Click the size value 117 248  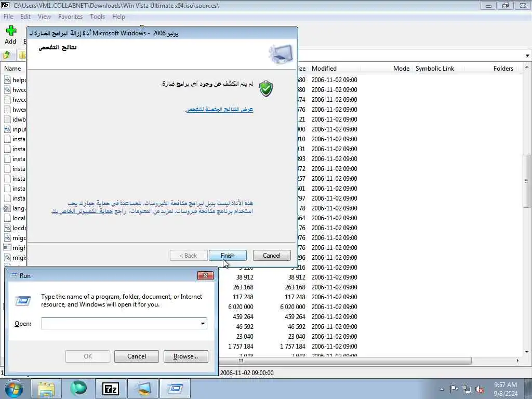243,297
